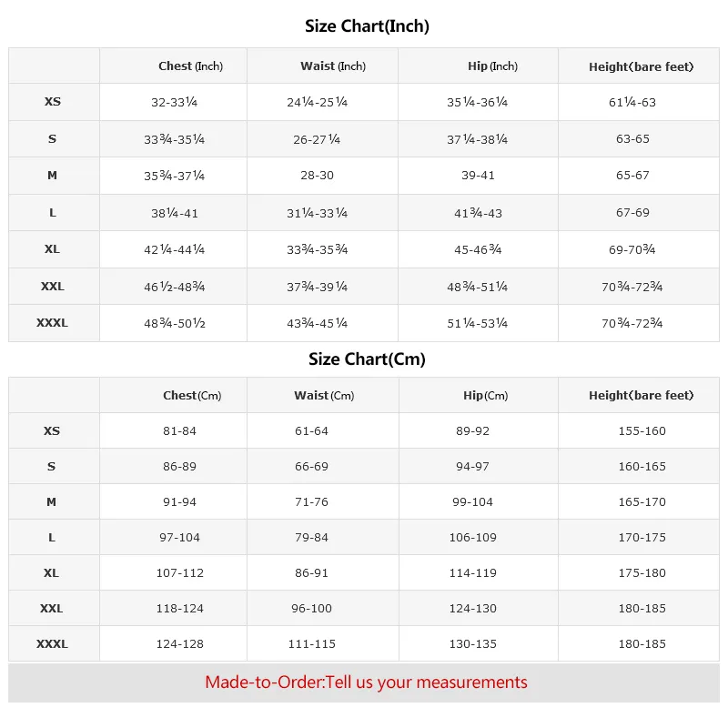Screen dimensions: 728x728
Task: Select the Chest (Inch) column header
Action: click(x=190, y=66)
